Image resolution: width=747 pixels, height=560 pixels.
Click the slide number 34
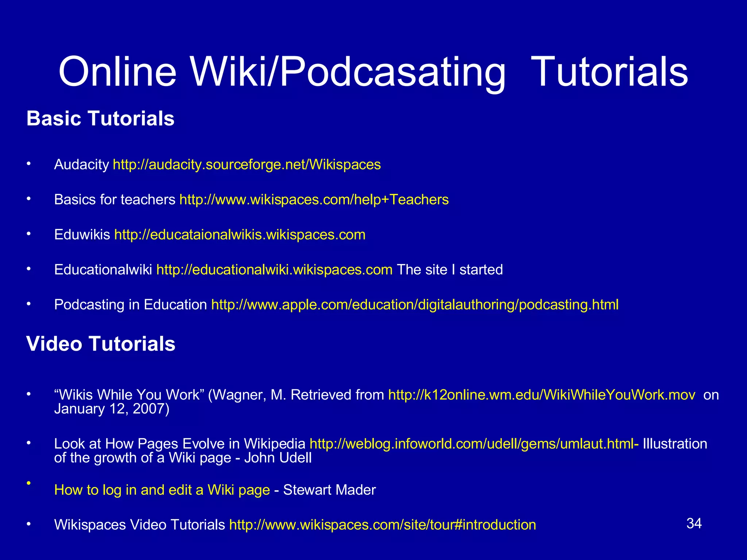point(694,524)
